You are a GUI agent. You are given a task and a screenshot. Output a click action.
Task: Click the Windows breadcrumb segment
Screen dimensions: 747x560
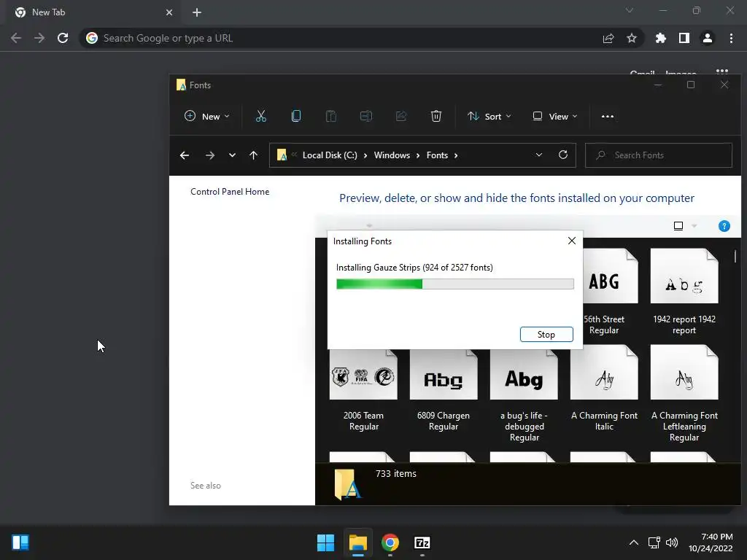pyautogui.click(x=392, y=155)
